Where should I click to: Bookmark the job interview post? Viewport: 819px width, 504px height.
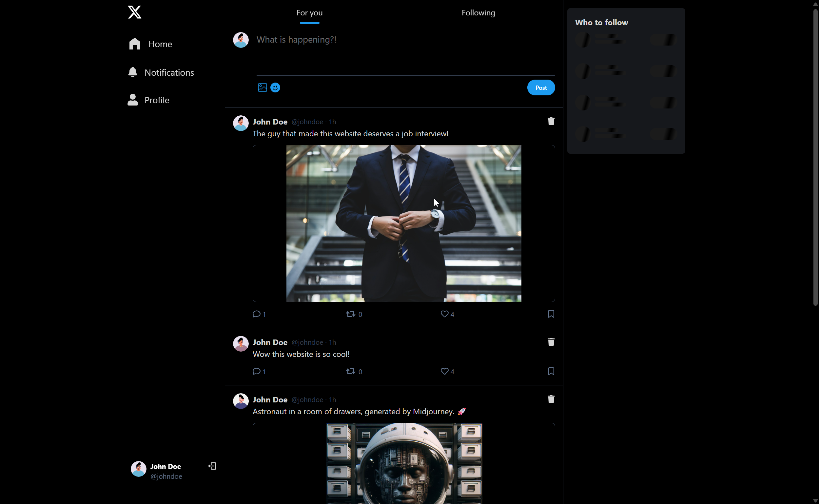pos(551,314)
